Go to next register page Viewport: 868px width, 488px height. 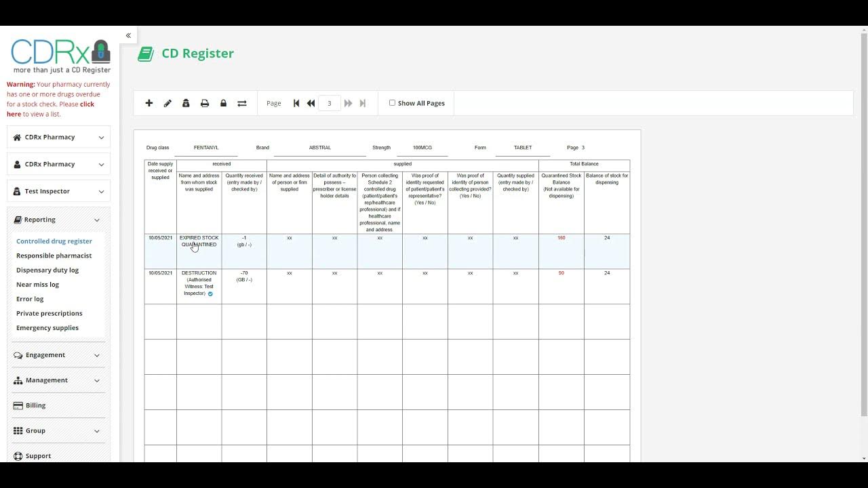point(348,103)
